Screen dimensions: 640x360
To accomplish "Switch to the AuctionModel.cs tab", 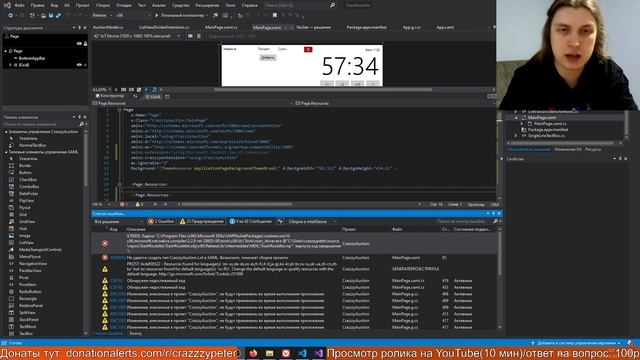I will click(x=108, y=27).
